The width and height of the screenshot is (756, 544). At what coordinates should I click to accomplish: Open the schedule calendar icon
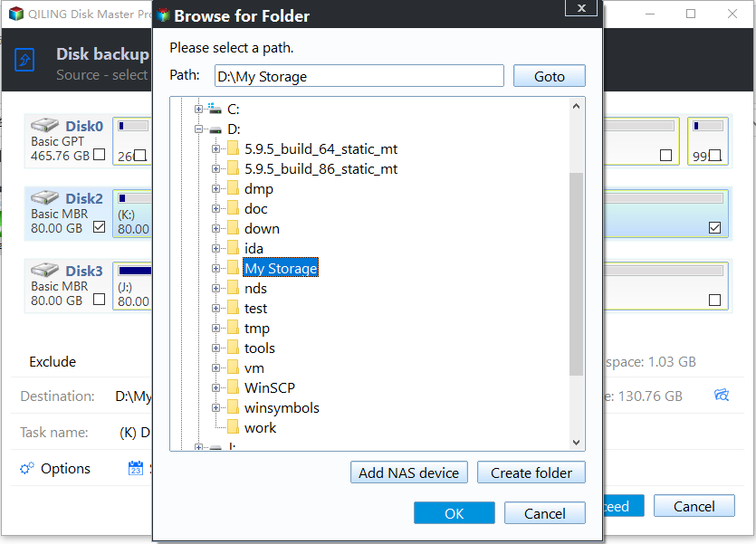click(x=136, y=468)
